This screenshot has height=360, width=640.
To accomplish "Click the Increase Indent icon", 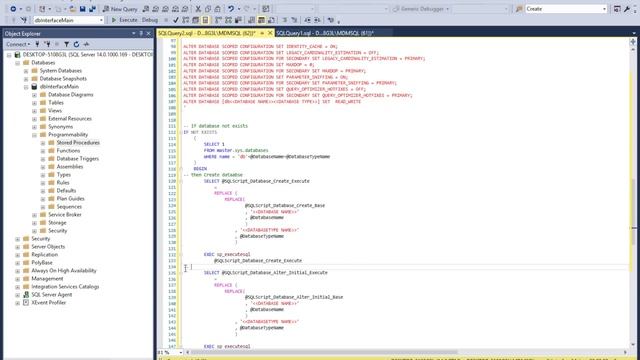I will pyautogui.click(x=317, y=20).
